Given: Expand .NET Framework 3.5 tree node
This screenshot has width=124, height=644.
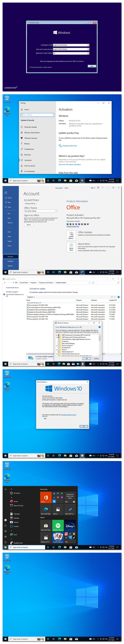Looking at the screenshot, I should coord(57,335).
